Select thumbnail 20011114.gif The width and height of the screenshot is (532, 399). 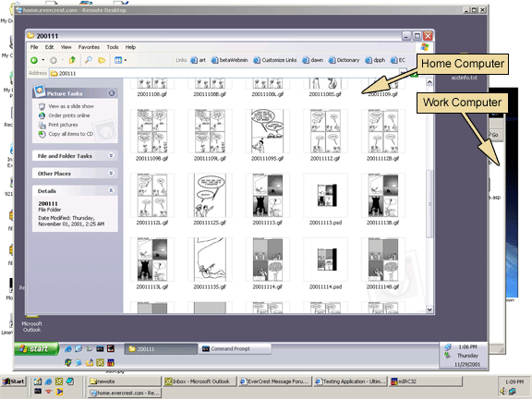[267, 260]
